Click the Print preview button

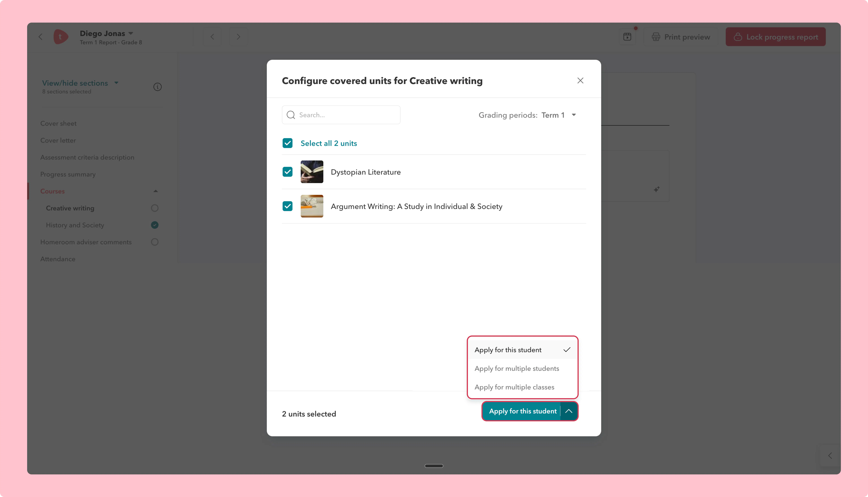681,37
